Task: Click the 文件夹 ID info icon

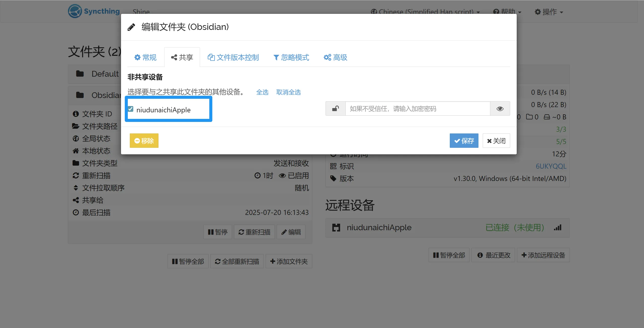Action: 76,114
